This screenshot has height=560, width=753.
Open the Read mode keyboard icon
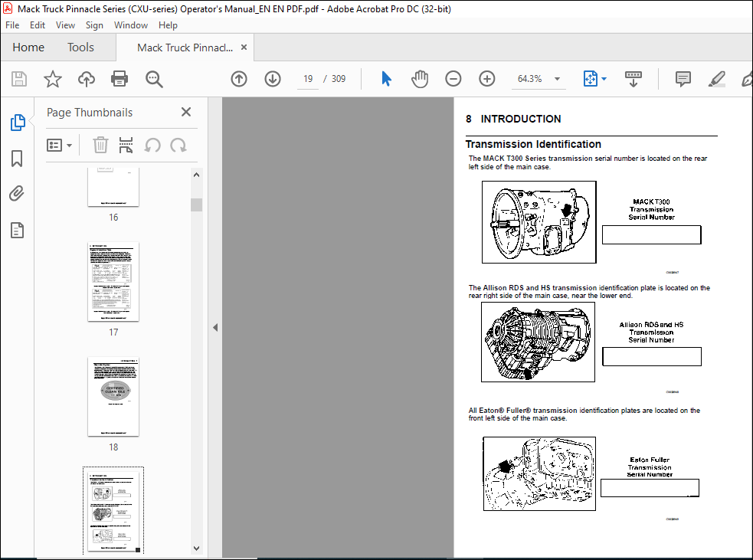(634, 79)
